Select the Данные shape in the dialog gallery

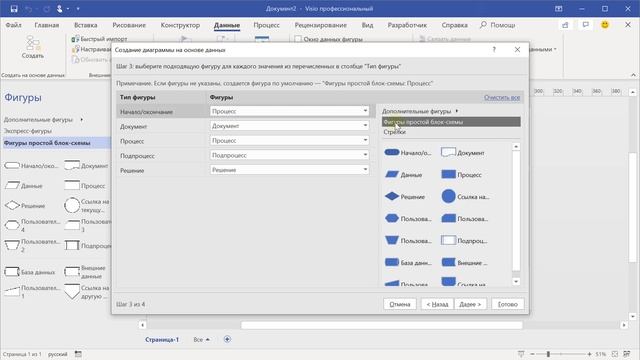pos(404,175)
